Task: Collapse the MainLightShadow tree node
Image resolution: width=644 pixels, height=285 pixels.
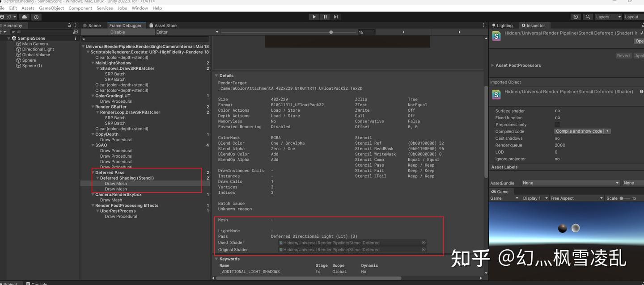Action: coord(93,63)
